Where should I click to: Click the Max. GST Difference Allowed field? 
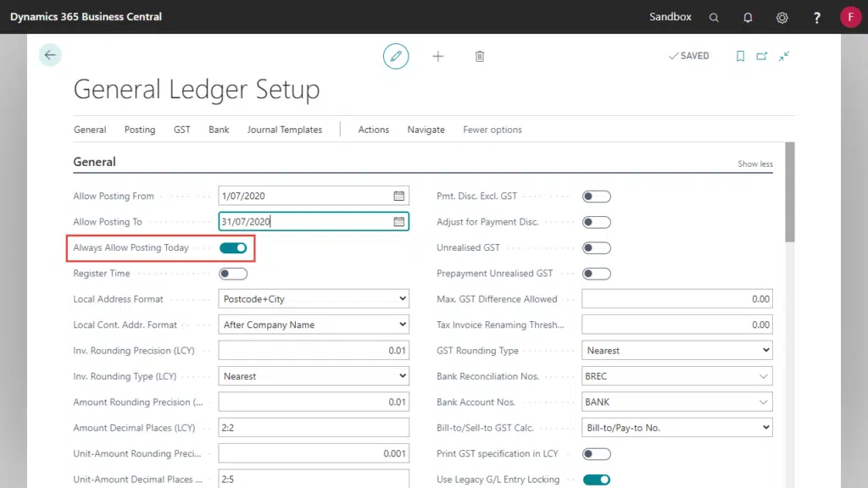676,299
